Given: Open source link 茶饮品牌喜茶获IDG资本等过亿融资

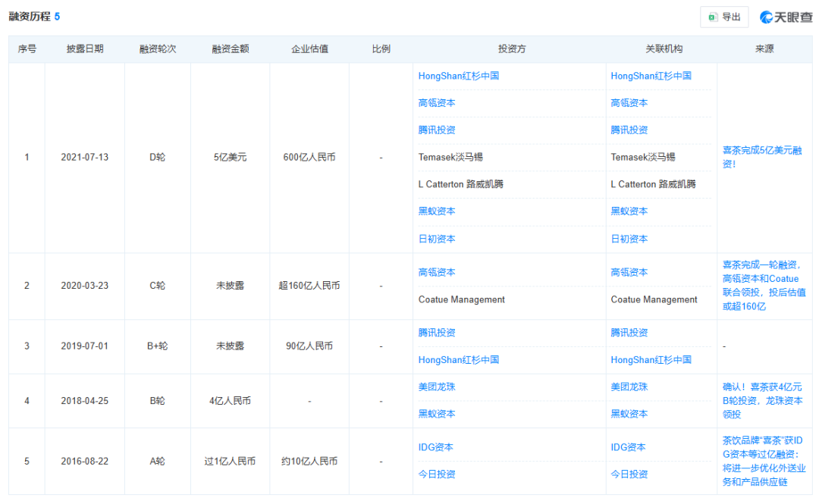Looking at the screenshot, I should click(764, 461).
